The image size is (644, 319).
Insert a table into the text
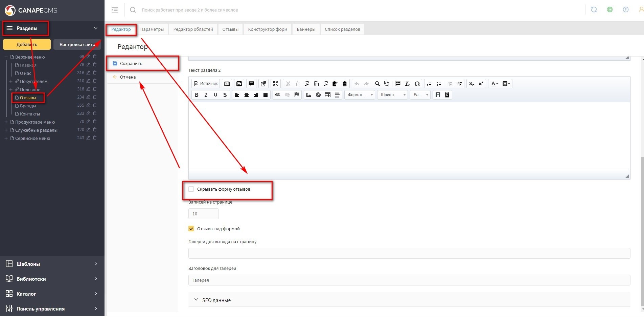point(327,95)
